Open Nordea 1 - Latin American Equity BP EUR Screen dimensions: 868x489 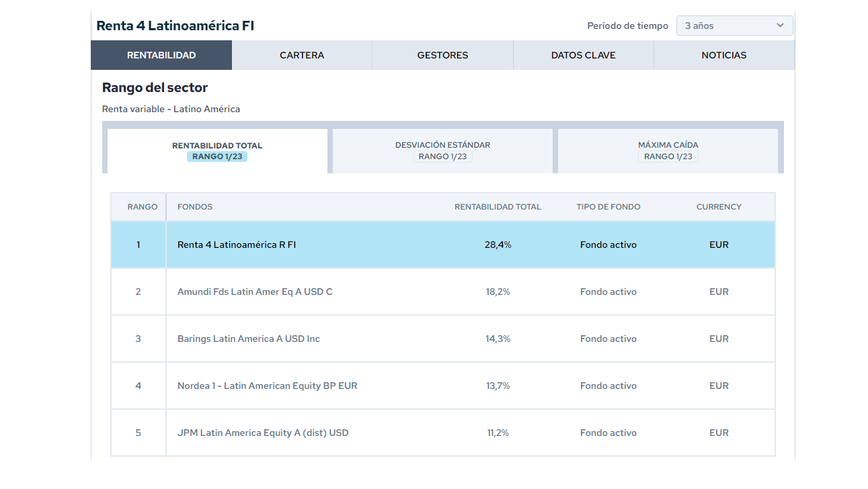click(x=268, y=386)
